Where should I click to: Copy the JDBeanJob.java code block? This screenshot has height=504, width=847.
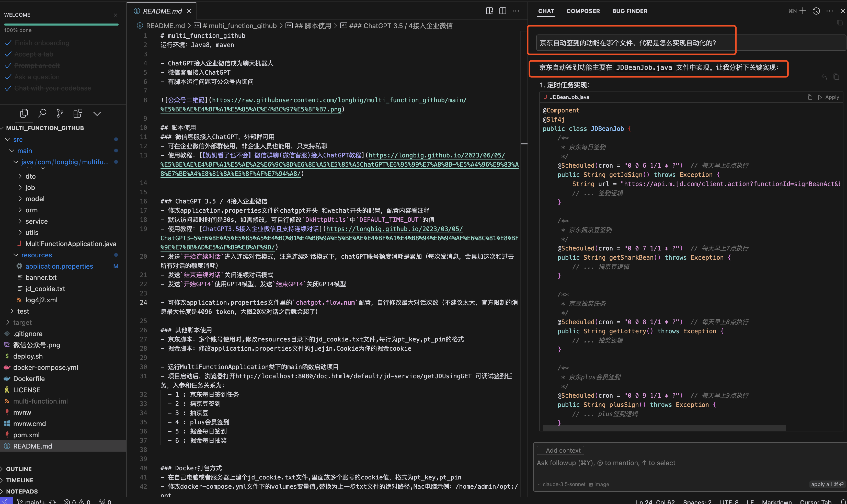click(810, 97)
